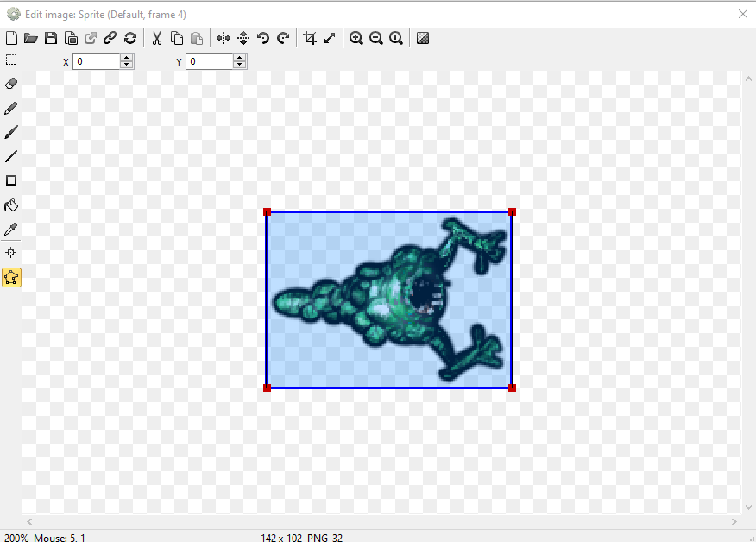This screenshot has height=542, width=756.
Task: Click the Resize diagonal arrow icon
Action: tap(330, 38)
